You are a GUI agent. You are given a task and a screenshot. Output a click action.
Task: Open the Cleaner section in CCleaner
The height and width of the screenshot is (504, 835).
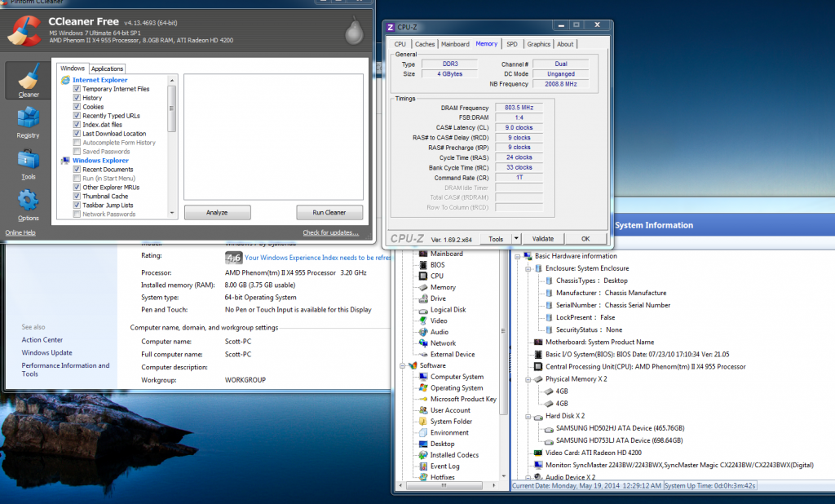pyautogui.click(x=29, y=79)
